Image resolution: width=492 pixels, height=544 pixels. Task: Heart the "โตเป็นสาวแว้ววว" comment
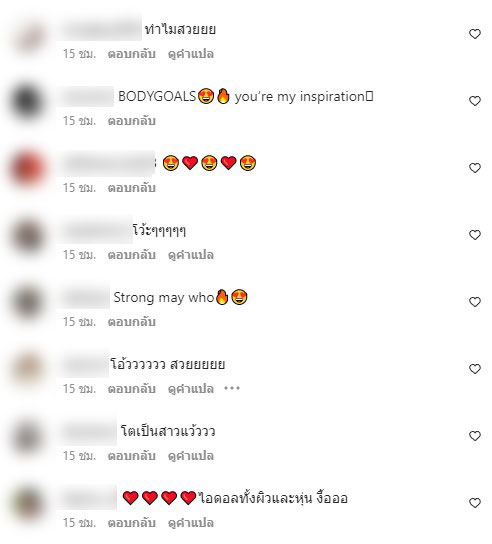point(475,436)
